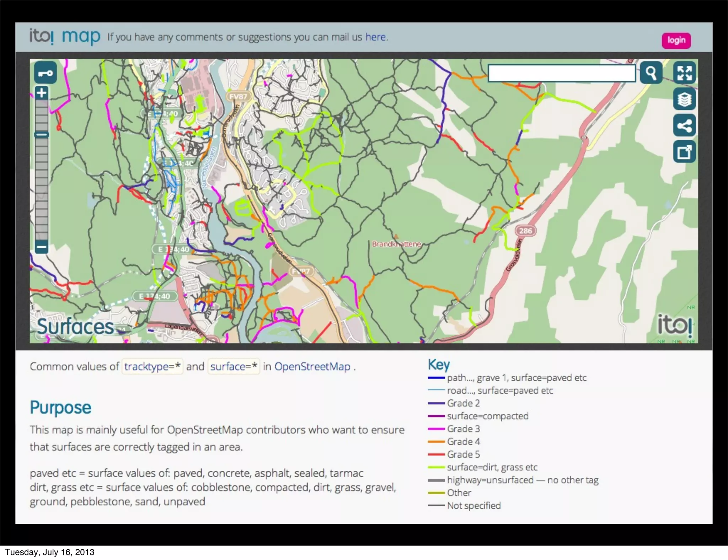Viewport: 728px width, 560px height.
Task: Open the map layers stack icon
Action: click(684, 99)
